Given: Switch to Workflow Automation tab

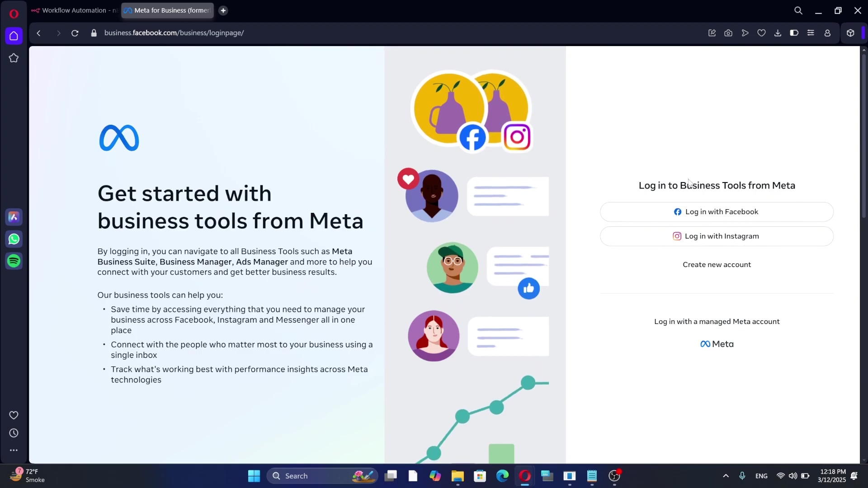Looking at the screenshot, I should click(75, 10).
